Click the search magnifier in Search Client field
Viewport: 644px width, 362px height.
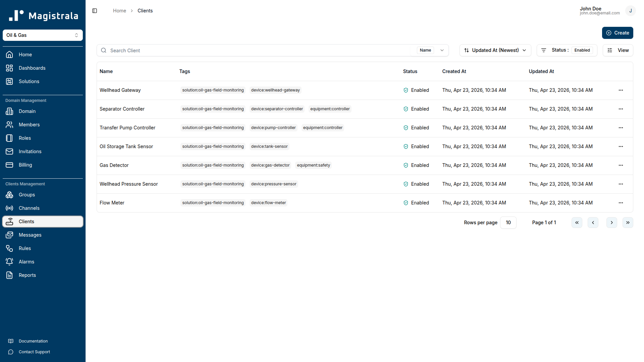[x=103, y=50]
